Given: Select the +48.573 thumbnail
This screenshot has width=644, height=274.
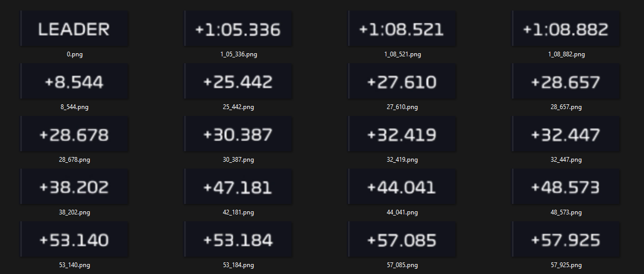Looking at the screenshot, I should click(566, 187).
